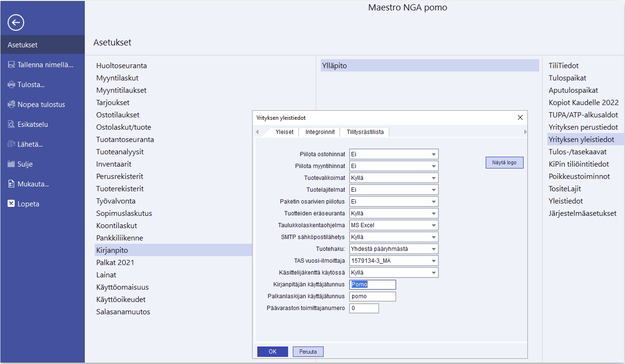Close the Yrityksen yleistiedot dialog
This screenshot has height=364, width=625.
520,117
